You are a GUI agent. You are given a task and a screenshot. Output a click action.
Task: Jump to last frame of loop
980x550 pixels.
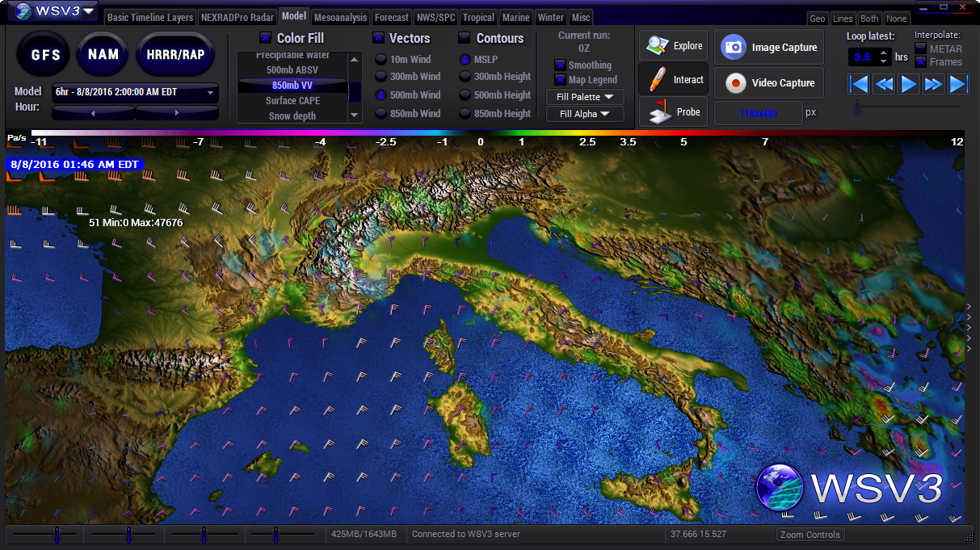(958, 84)
